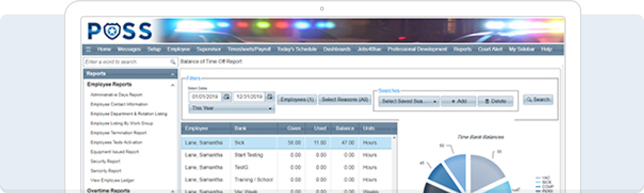Open the This Year date range dropdown
The width and height of the screenshot is (644, 193).
pos(231,108)
